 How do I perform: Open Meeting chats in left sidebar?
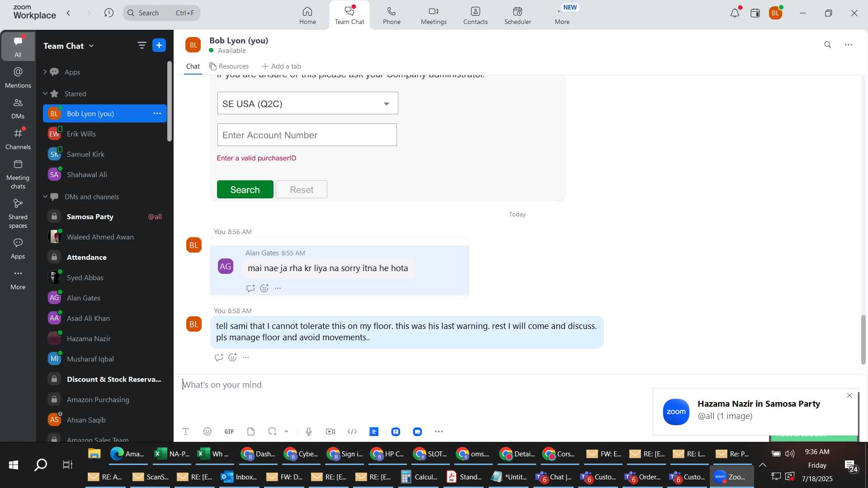coord(18,174)
